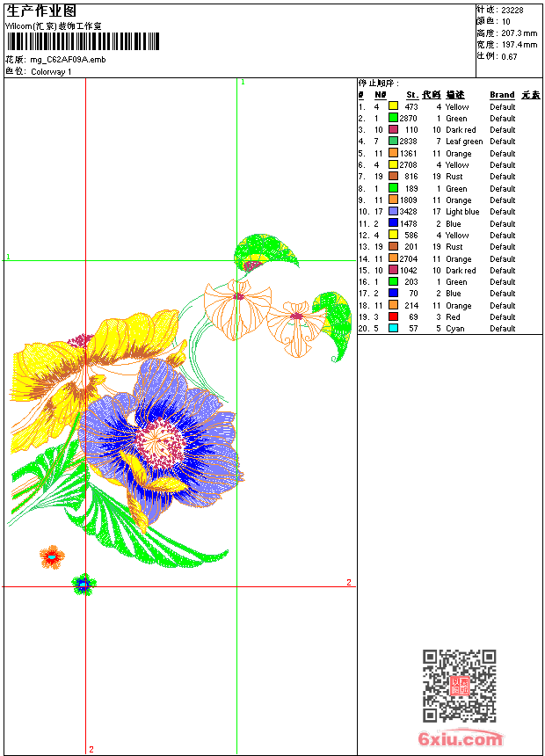Viewport: 545px width, 756px height.
Task: Click the '元素' column header
Action: point(531,95)
